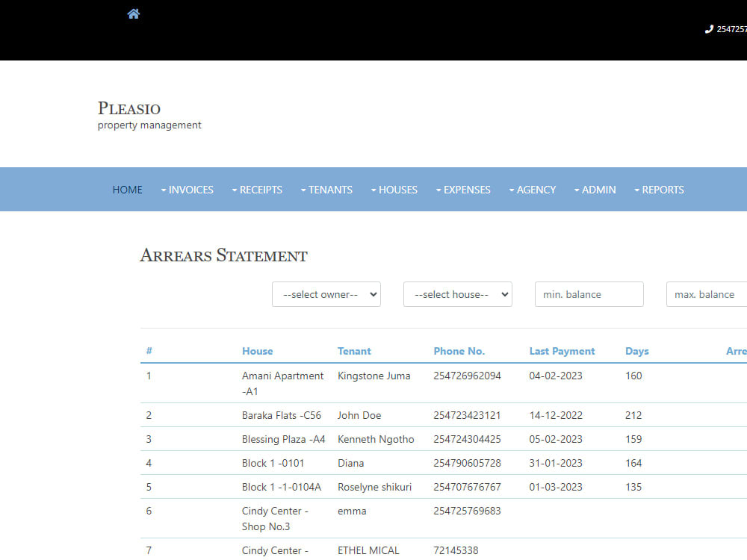Expand the AGENCY dropdown arrow
Screen dimensions: 747x560
coord(513,190)
